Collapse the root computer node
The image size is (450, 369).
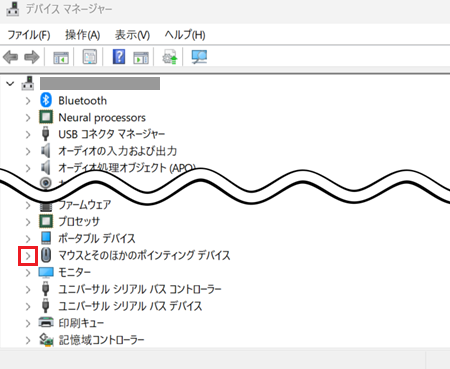coord(10,83)
